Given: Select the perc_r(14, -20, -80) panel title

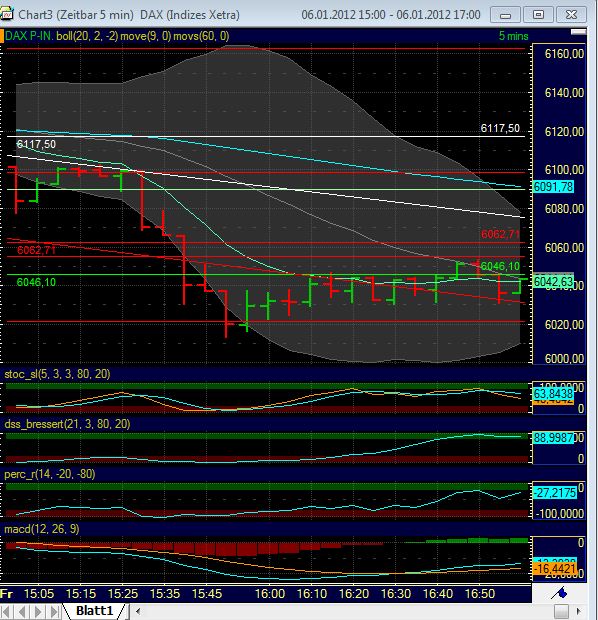Looking at the screenshot, I should click(x=49, y=474).
